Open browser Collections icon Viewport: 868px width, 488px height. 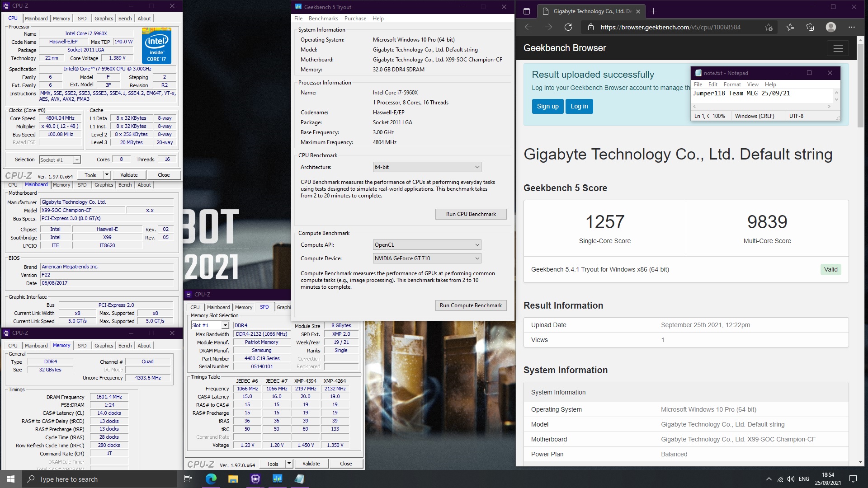810,27
